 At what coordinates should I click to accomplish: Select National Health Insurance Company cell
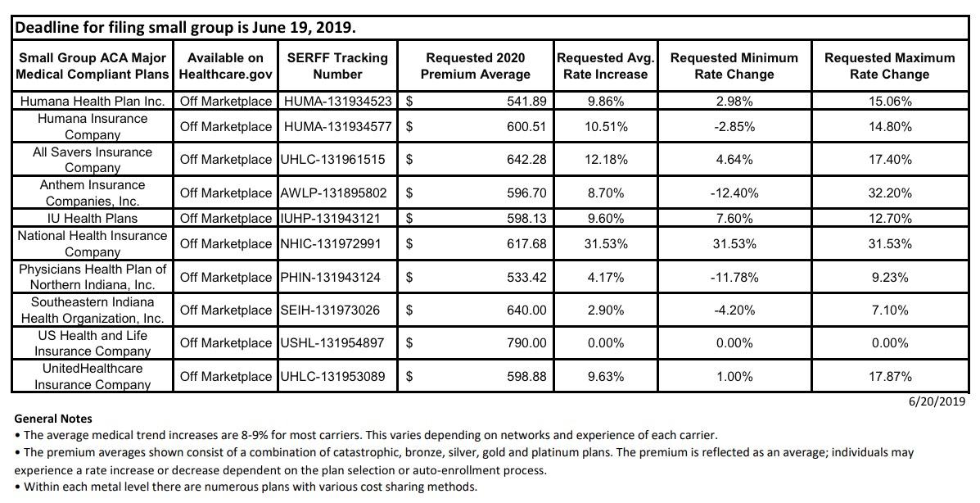click(93, 243)
